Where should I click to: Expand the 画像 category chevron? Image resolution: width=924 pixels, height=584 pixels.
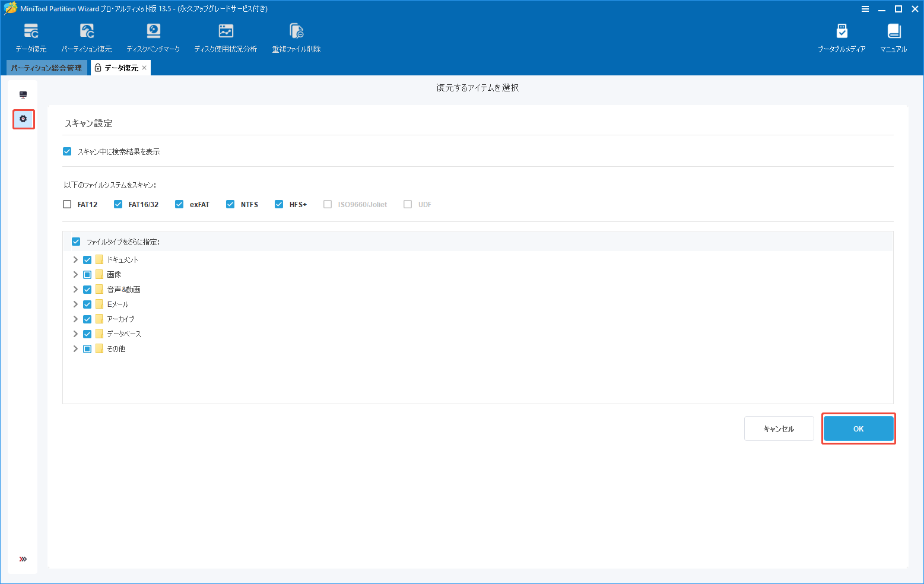click(75, 274)
